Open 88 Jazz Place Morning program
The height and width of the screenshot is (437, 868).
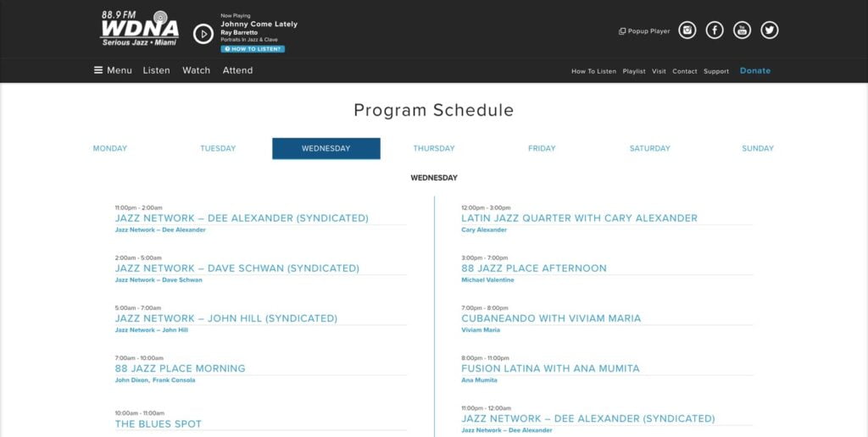pyautogui.click(x=181, y=368)
